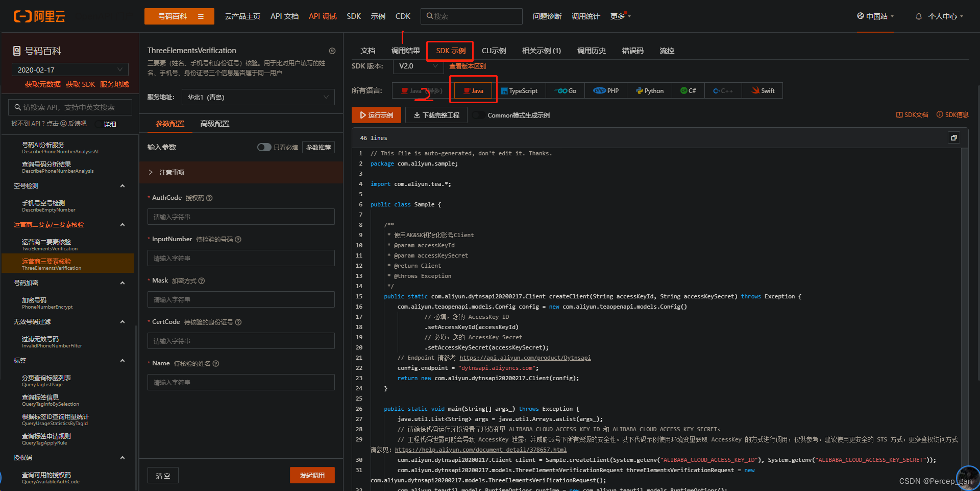980x491 pixels.
Task: Click the globe icon for 中国站
Action: click(861, 16)
